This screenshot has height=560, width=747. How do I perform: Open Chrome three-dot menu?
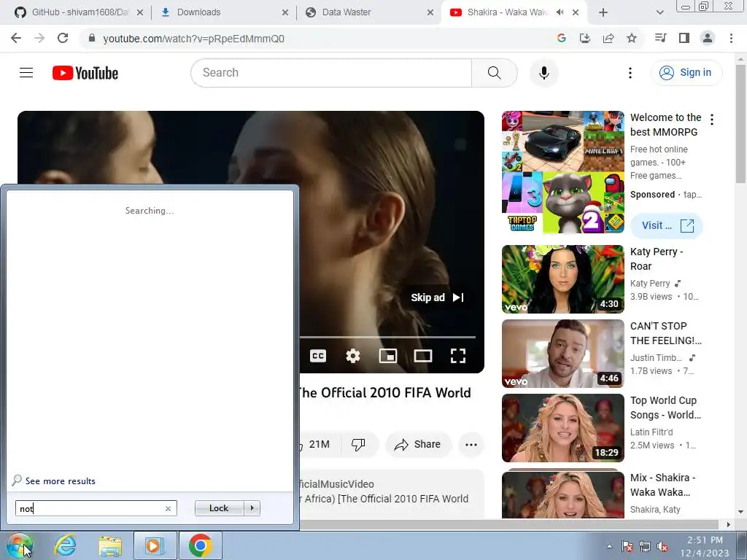[x=731, y=39]
